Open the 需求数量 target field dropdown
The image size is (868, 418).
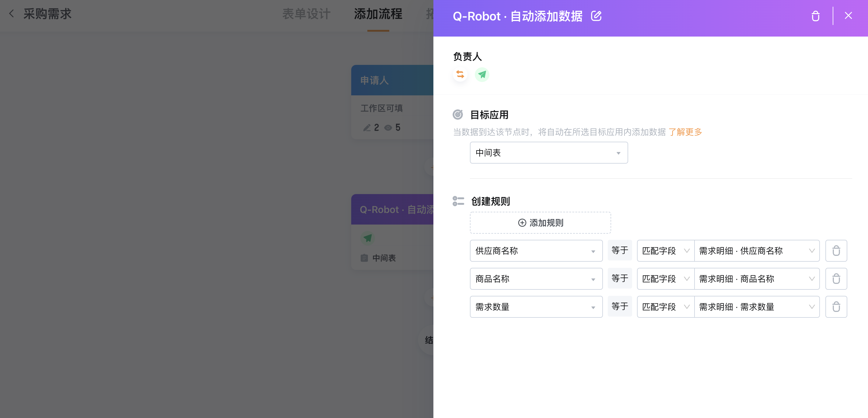tap(536, 307)
